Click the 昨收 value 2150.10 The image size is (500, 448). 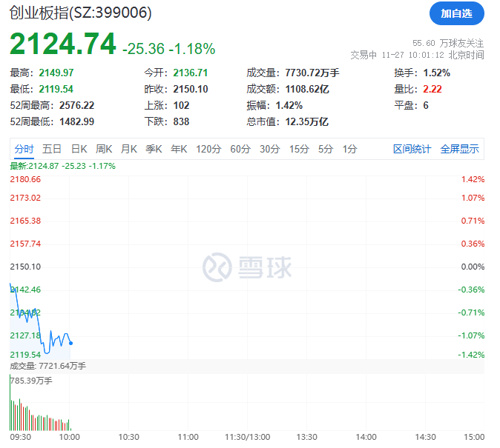[x=190, y=89]
